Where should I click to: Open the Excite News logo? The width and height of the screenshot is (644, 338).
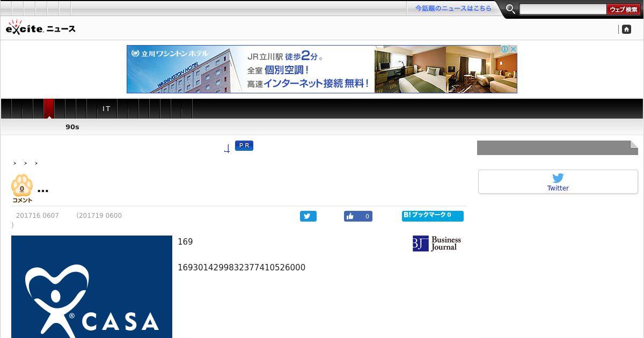coord(41,28)
